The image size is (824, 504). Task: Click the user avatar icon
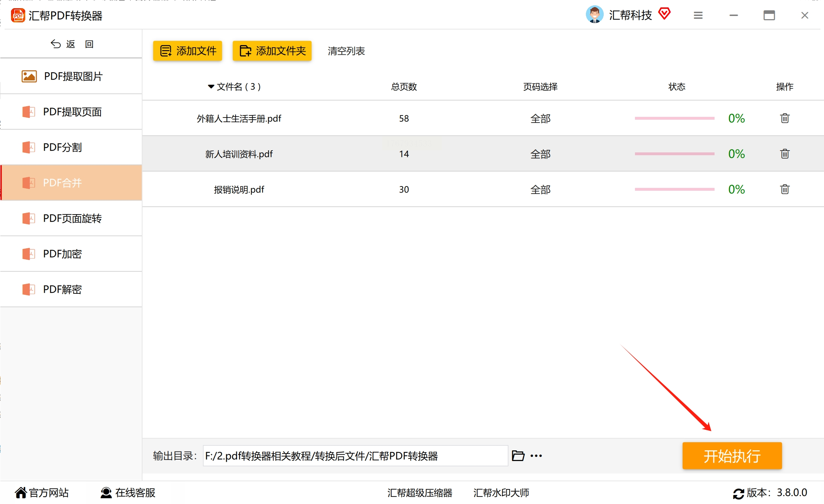coord(594,15)
